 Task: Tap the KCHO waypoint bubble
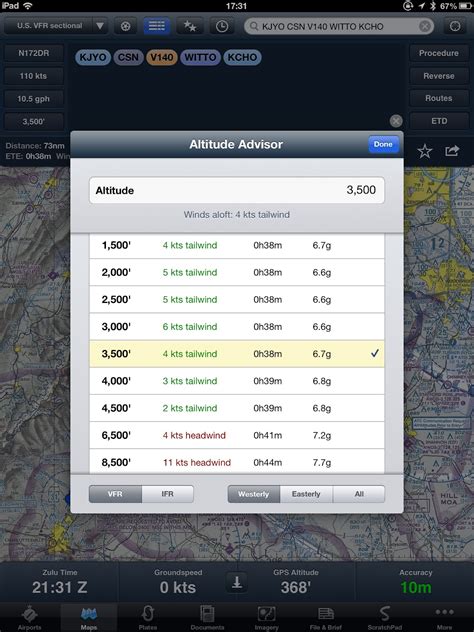[x=242, y=57]
